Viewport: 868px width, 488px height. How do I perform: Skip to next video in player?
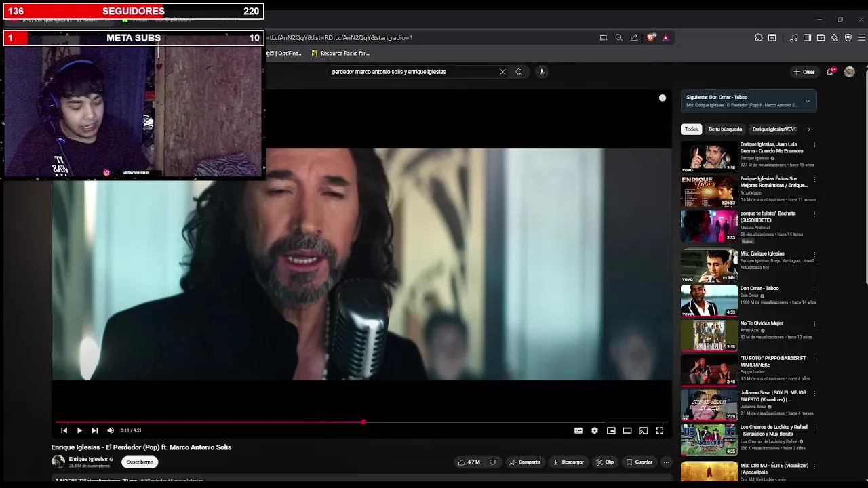coord(95,430)
